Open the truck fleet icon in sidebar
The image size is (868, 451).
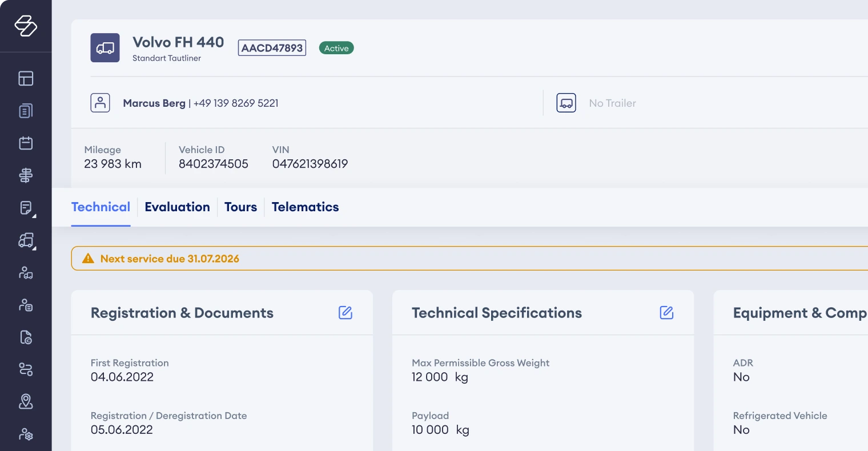point(26,240)
